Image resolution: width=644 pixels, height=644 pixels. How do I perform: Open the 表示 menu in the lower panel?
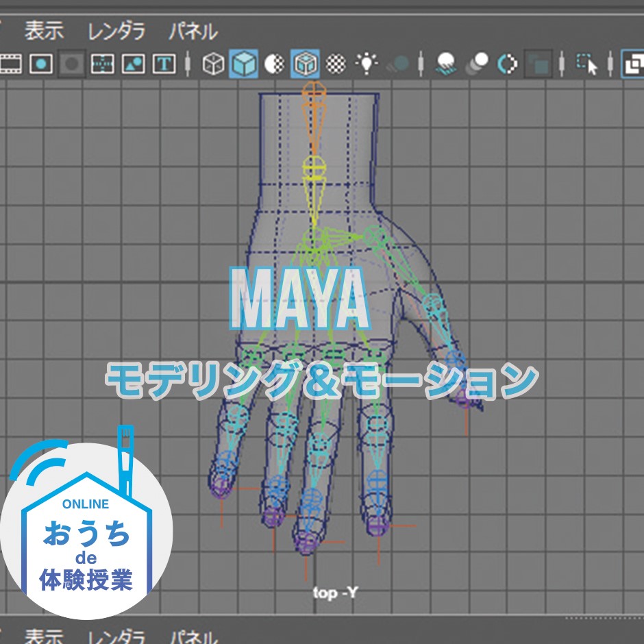pyautogui.click(x=45, y=636)
